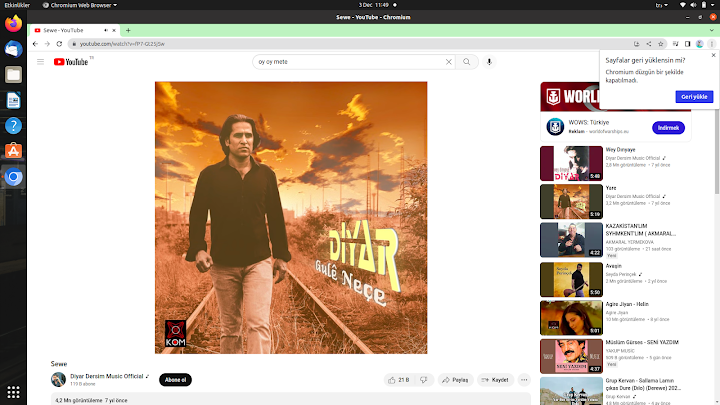
Task: Open LibreOffice Writer from dock
Action: 13,100
